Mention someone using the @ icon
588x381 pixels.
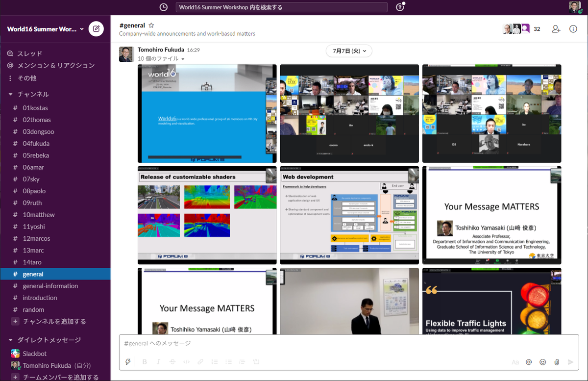(x=529, y=362)
